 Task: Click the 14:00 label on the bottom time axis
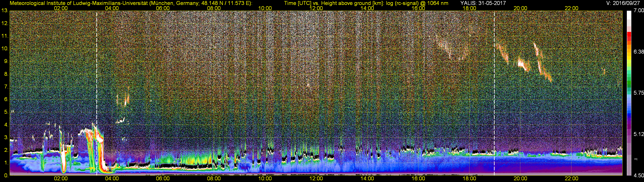coord(367,179)
